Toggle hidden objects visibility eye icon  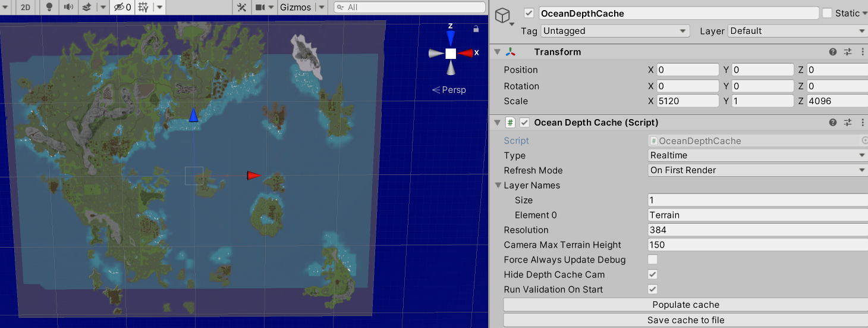click(x=122, y=7)
